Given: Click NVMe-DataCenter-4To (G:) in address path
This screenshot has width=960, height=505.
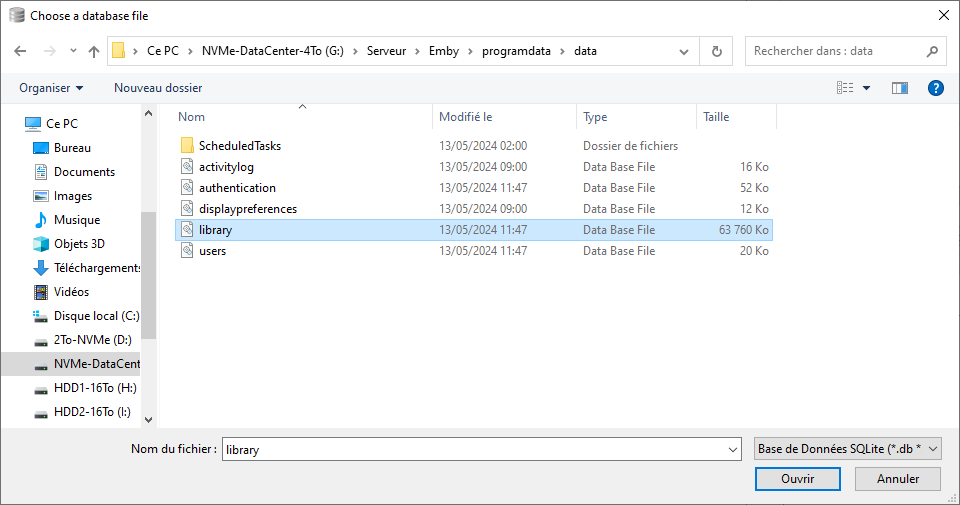Looking at the screenshot, I should click(273, 51).
